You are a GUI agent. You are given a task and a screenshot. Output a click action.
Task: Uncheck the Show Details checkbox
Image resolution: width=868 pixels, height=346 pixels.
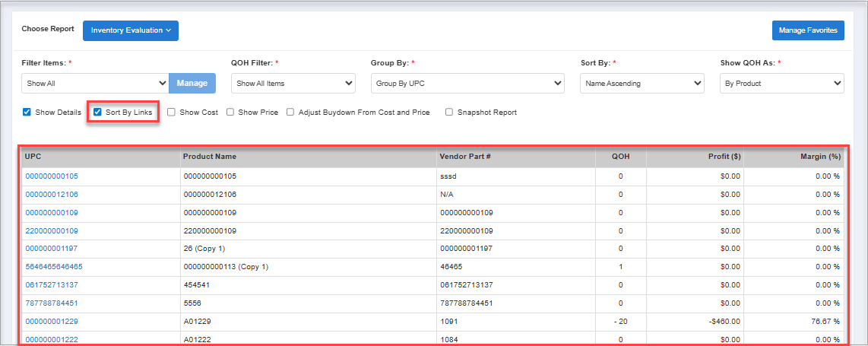pyautogui.click(x=27, y=113)
